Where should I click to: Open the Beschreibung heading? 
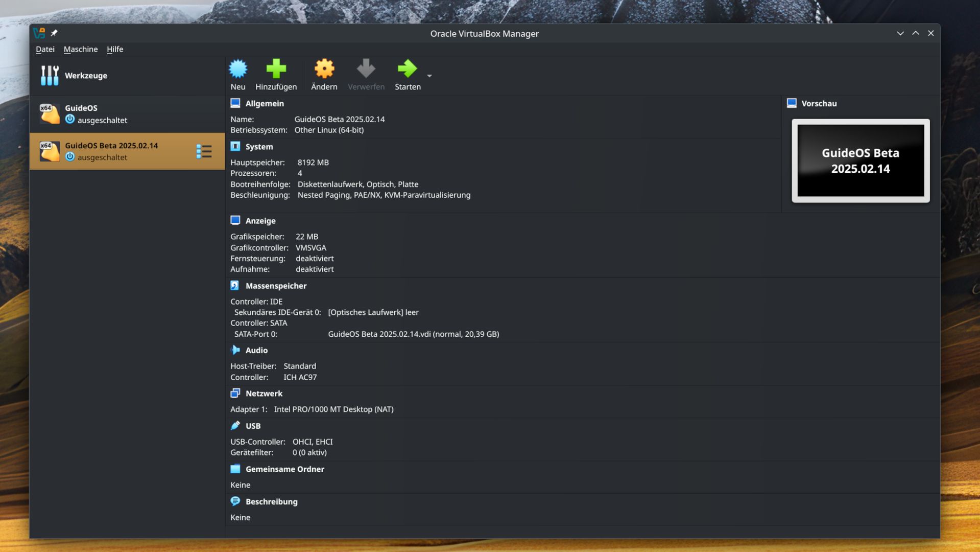pyautogui.click(x=271, y=501)
